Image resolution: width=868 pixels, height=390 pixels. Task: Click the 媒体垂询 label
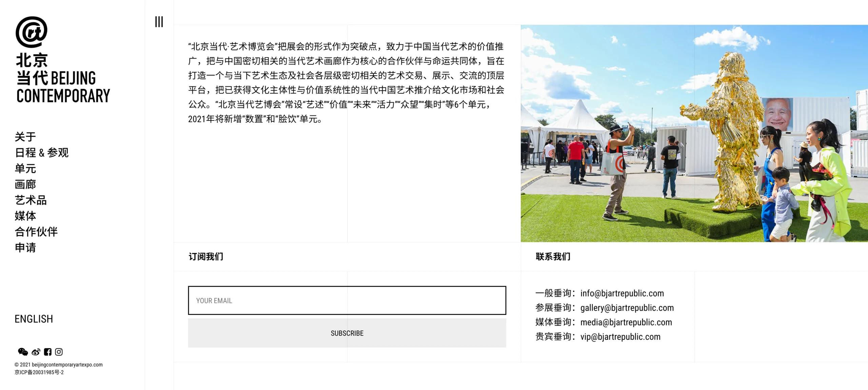pos(555,322)
